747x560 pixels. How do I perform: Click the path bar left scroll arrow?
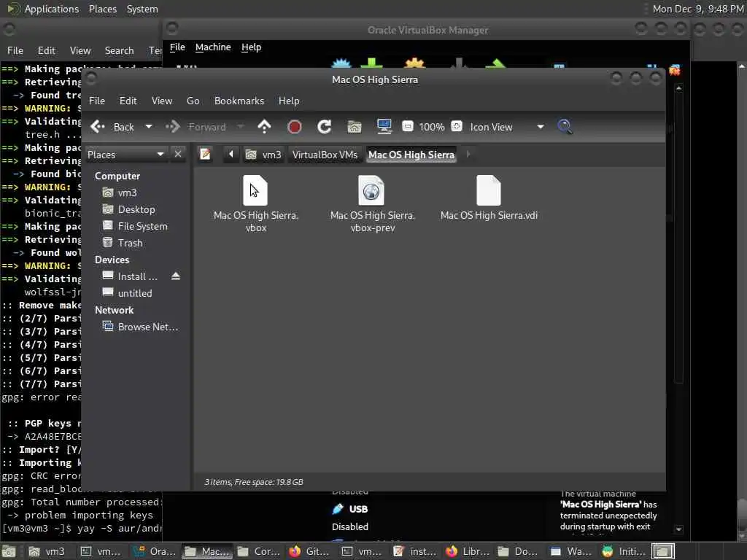[231, 155]
